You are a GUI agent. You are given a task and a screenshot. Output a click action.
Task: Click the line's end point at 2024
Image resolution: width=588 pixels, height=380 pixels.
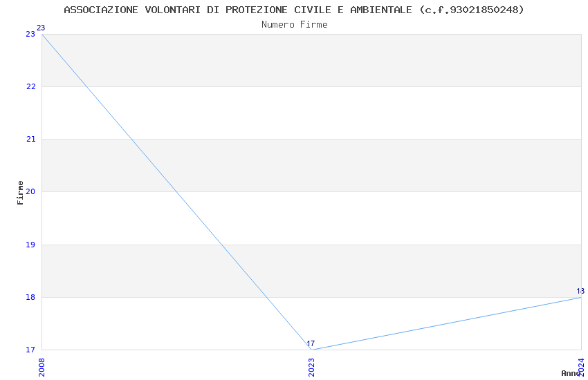point(580,297)
